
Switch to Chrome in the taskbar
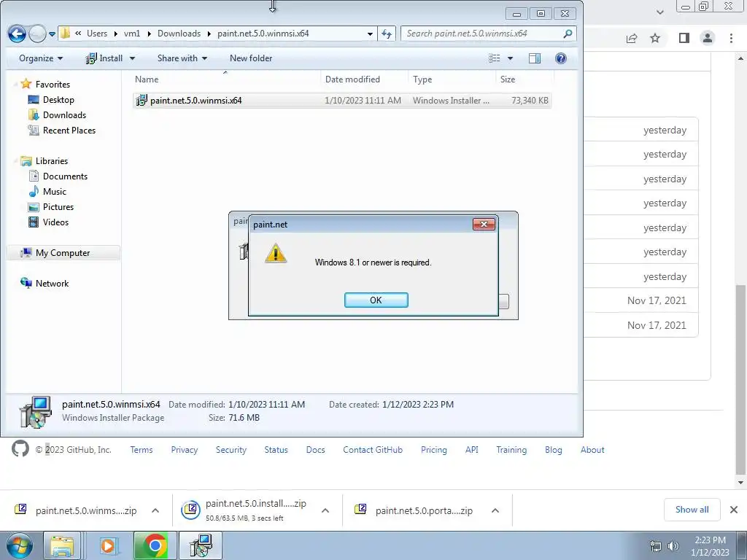tap(155, 545)
